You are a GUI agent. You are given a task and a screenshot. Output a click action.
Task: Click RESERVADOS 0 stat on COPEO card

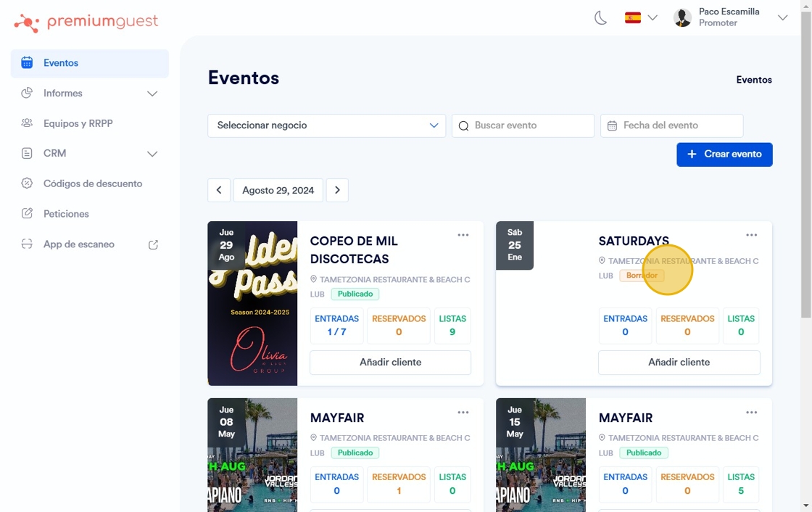coord(399,326)
